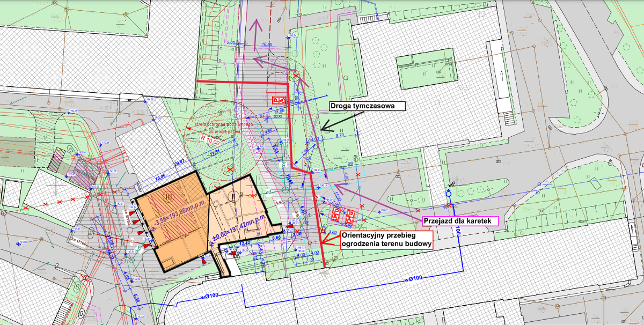Select the red X inside fuel tank zone
The height and width of the screenshot is (325, 644).
point(230,169)
